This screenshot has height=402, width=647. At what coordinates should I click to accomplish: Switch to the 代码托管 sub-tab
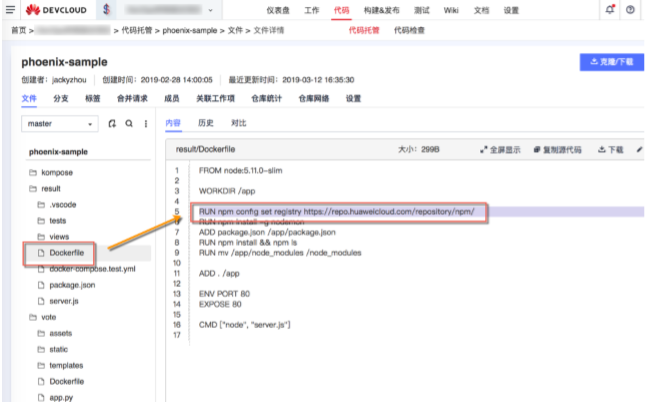(x=364, y=30)
